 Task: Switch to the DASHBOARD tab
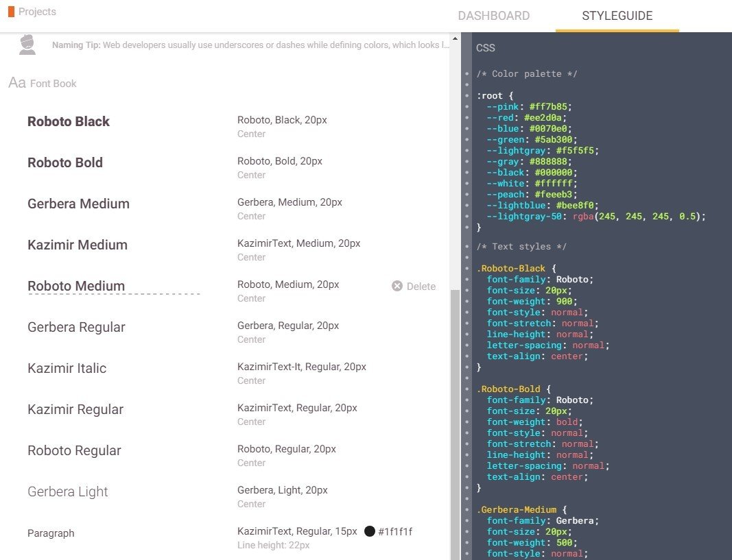[493, 16]
